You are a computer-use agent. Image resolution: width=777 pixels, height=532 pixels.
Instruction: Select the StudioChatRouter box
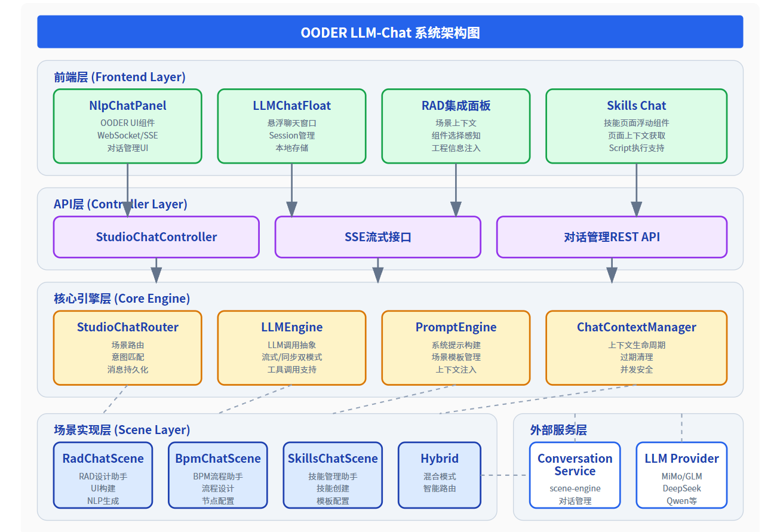click(x=127, y=348)
